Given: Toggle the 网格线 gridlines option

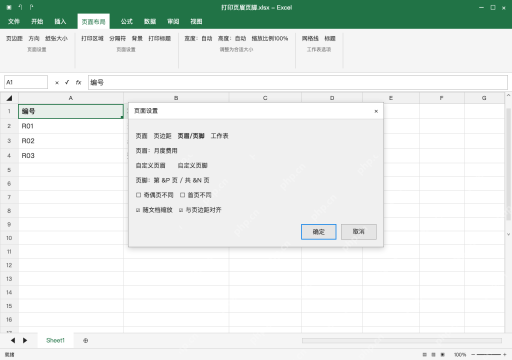Looking at the screenshot, I should click(310, 39).
